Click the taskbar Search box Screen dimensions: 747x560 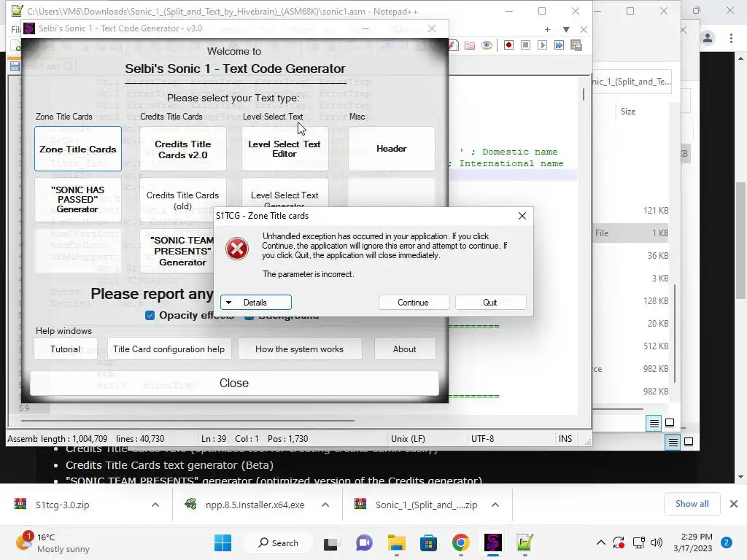click(x=279, y=542)
